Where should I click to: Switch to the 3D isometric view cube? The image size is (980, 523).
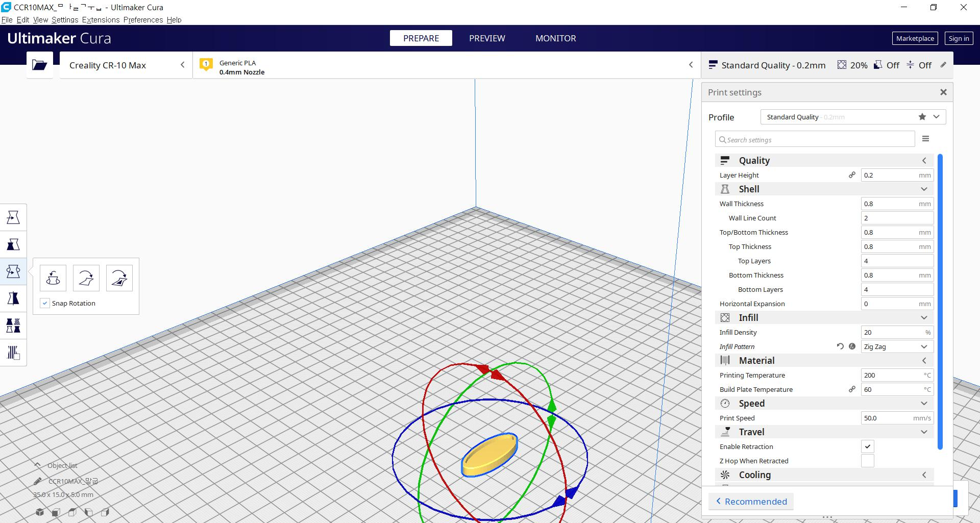(40, 512)
